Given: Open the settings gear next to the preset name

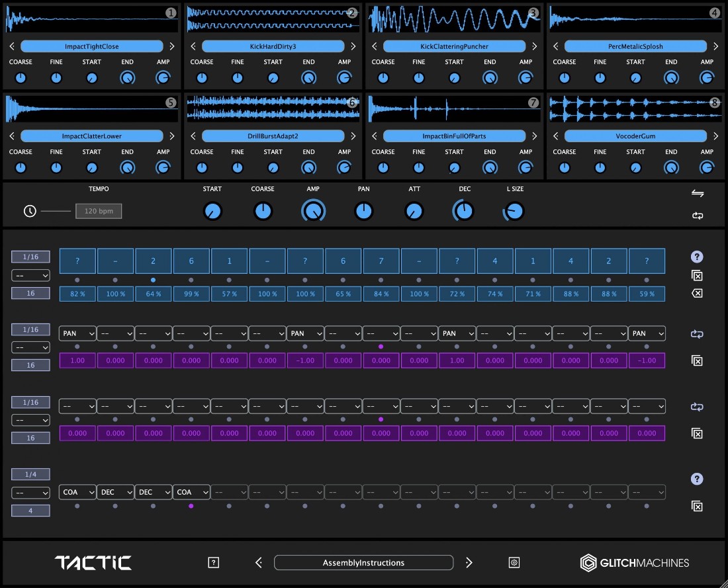Looking at the screenshot, I should click(x=514, y=563).
